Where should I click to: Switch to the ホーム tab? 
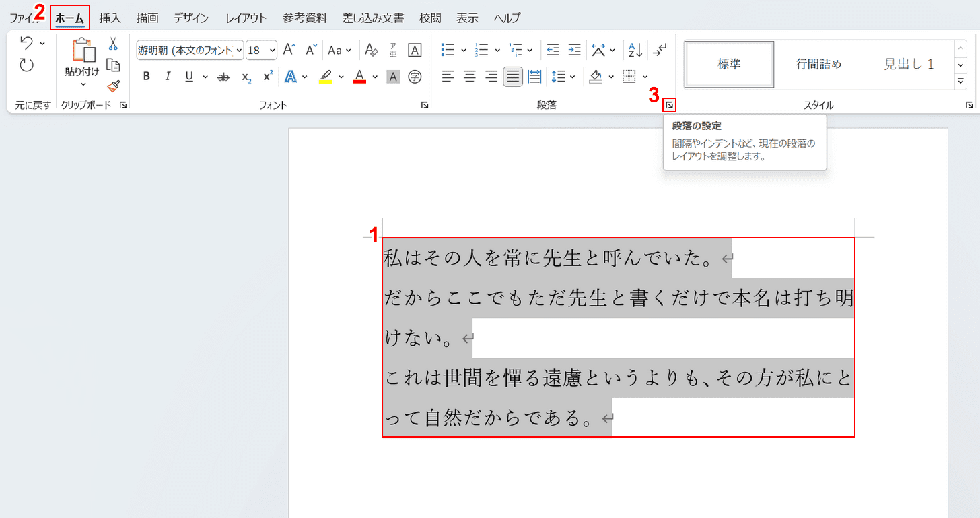70,18
